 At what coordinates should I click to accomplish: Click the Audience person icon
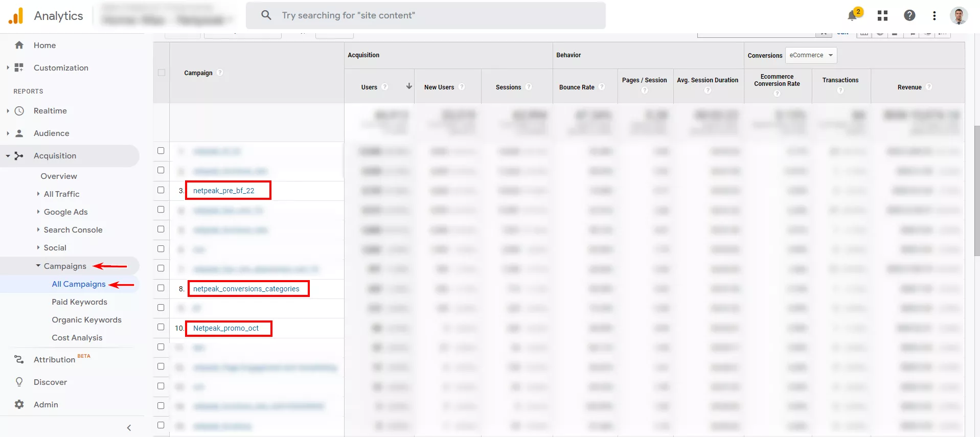[x=19, y=133]
